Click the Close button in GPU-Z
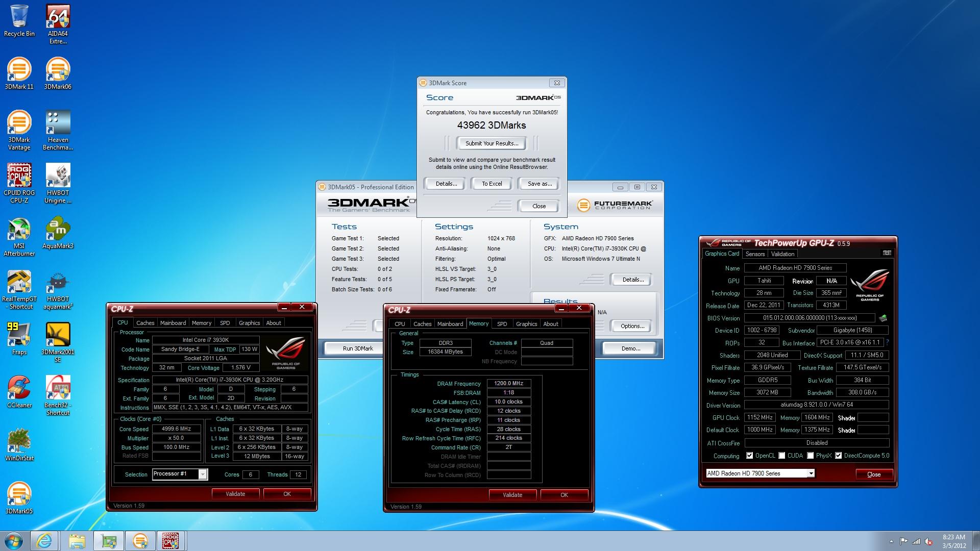 click(x=874, y=474)
